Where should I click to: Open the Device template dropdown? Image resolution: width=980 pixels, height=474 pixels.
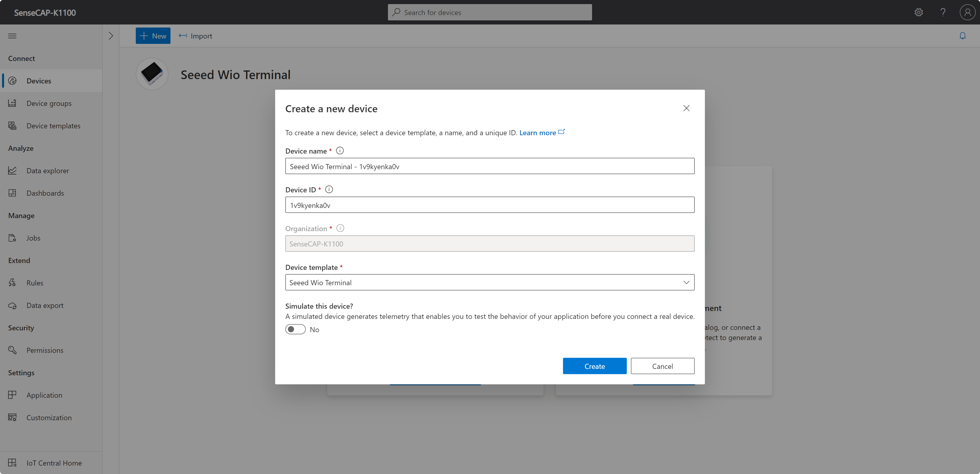click(490, 282)
